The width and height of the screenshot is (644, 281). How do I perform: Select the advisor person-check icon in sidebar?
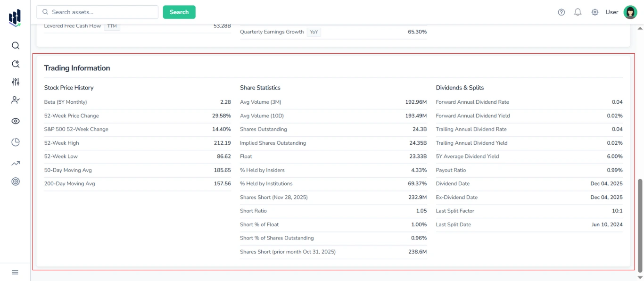[x=15, y=100]
